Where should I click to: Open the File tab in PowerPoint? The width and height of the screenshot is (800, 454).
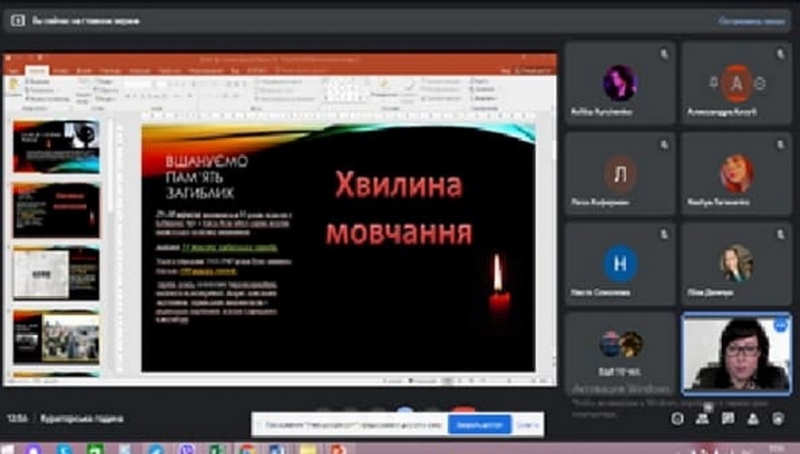pos(13,70)
